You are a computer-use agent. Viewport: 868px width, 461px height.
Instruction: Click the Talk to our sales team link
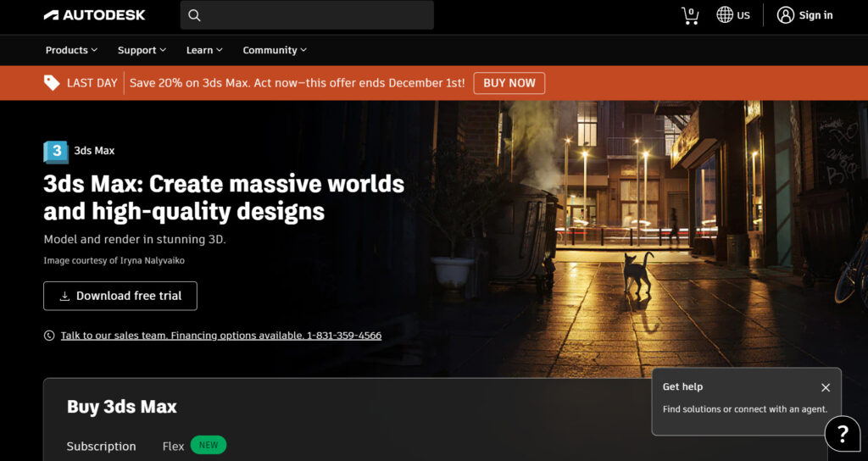tap(220, 336)
